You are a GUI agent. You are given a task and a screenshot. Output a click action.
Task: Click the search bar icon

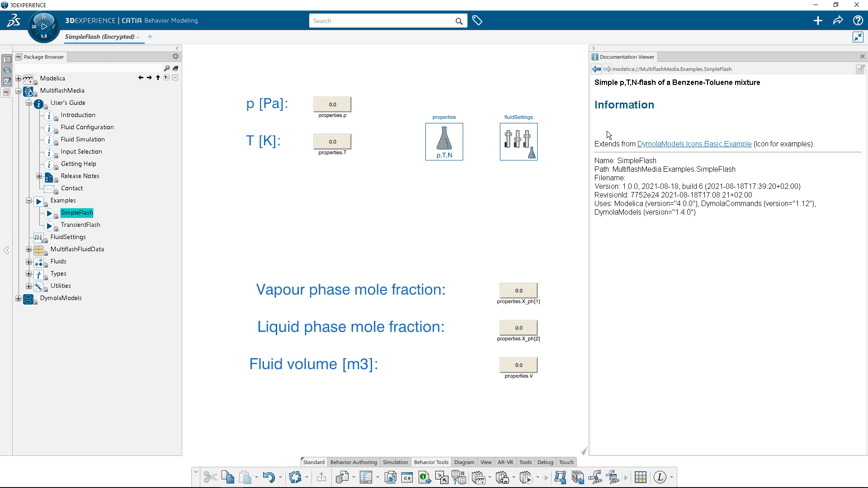(458, 21)
